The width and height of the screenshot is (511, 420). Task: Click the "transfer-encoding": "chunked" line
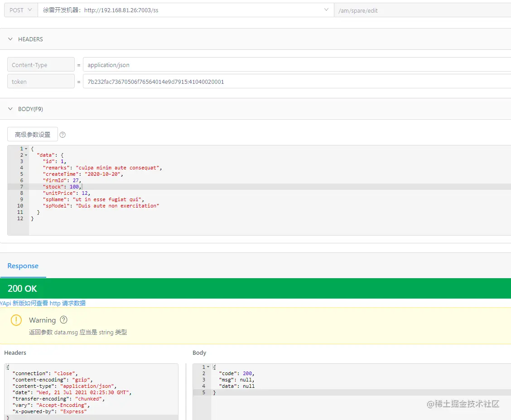(58, 399)
